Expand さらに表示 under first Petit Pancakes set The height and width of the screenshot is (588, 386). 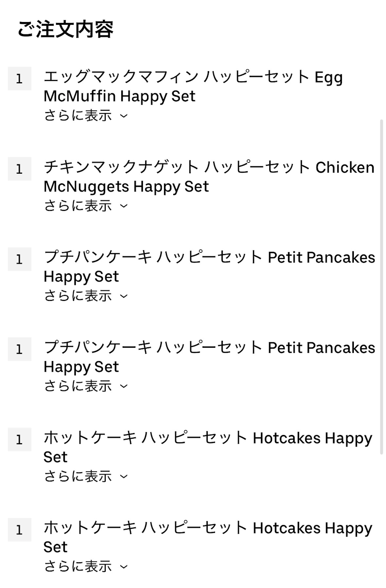click(85, 296)
